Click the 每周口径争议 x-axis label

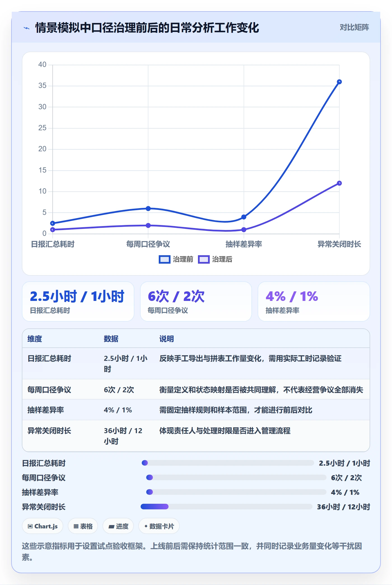click(x=148, y=244)
